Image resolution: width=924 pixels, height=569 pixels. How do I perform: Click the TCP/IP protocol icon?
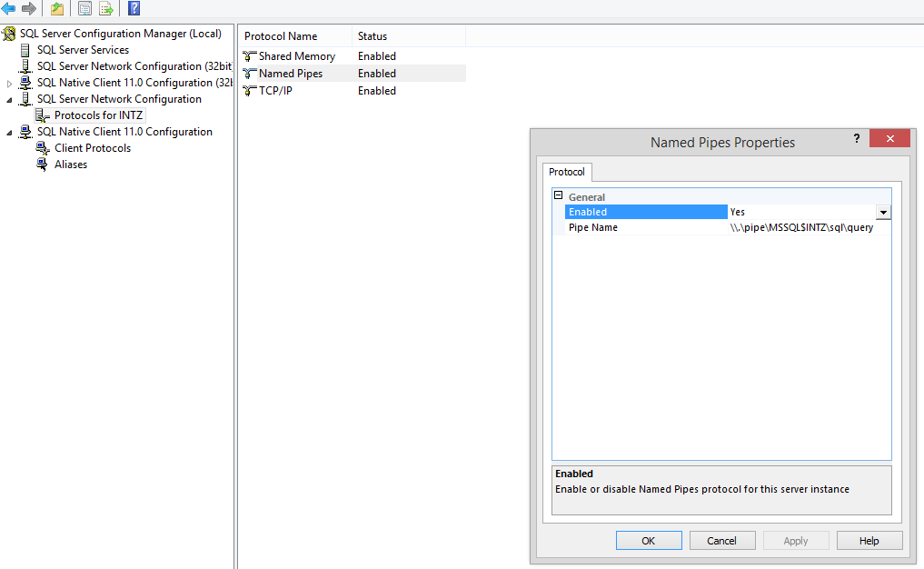[250, 91]
